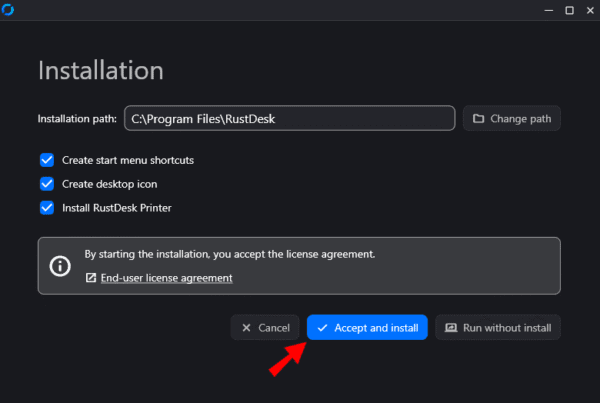Image resolution: width=600 pixels, height=403 pixels.
Task: Choose Run without install
Action: point(498,328)
